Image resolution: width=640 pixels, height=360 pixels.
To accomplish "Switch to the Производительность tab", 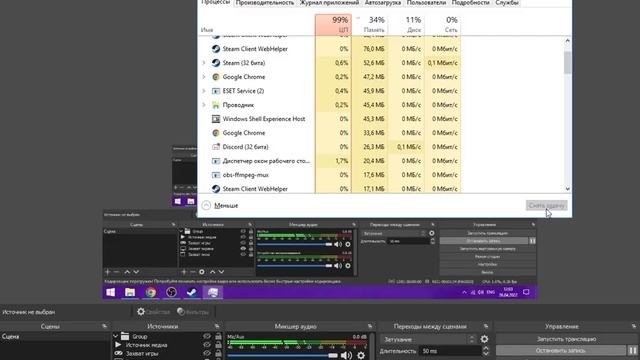I will click(x=264, y=3).
